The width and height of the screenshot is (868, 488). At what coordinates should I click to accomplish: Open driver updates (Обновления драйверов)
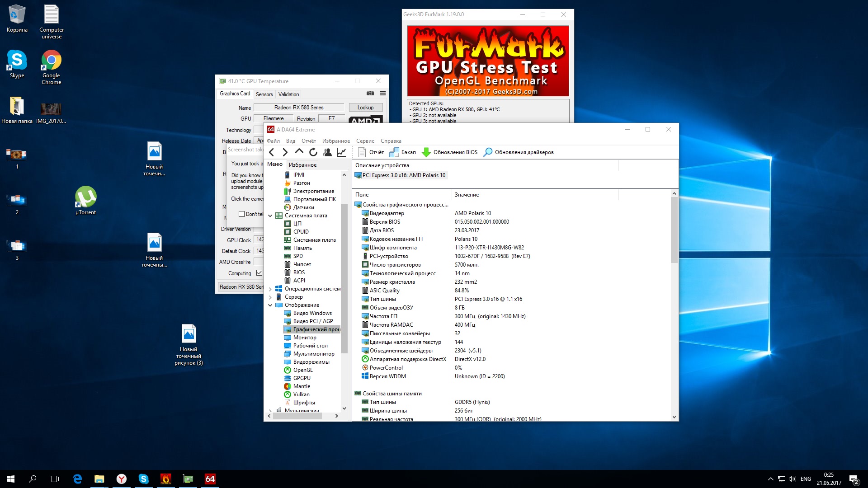(x=519, y=152)
